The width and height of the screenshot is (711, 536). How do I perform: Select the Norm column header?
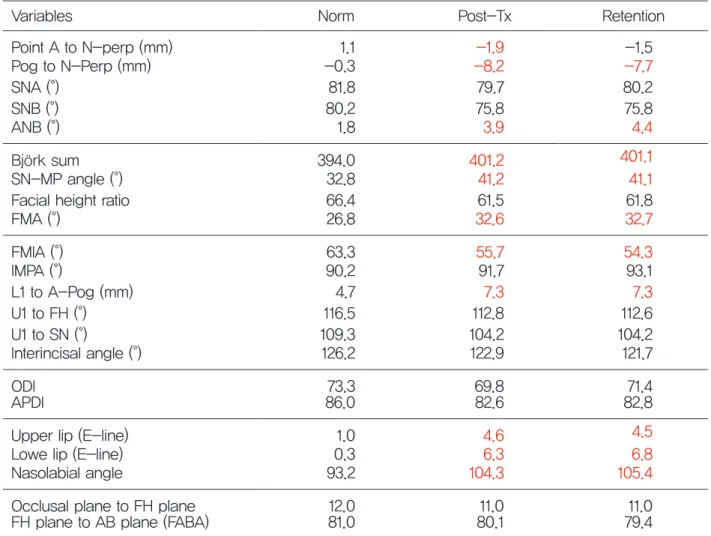(x=336, y=16)
